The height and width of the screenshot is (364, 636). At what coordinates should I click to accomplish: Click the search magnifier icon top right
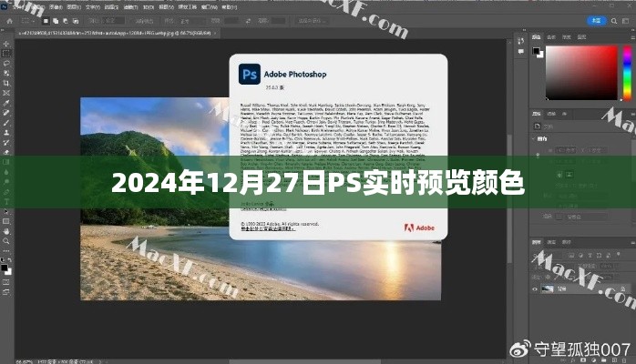614,21
